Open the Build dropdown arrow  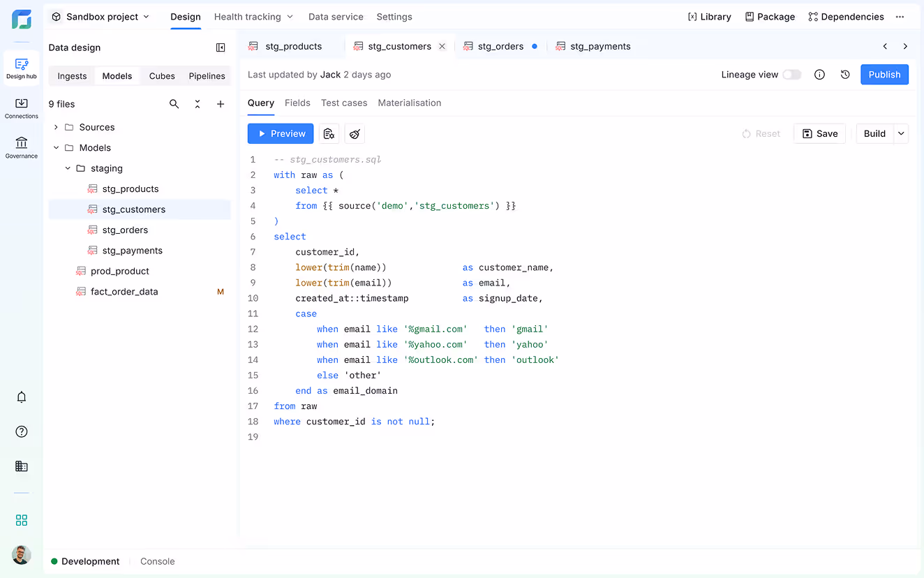pyautogui.click(x=901, y=134)
